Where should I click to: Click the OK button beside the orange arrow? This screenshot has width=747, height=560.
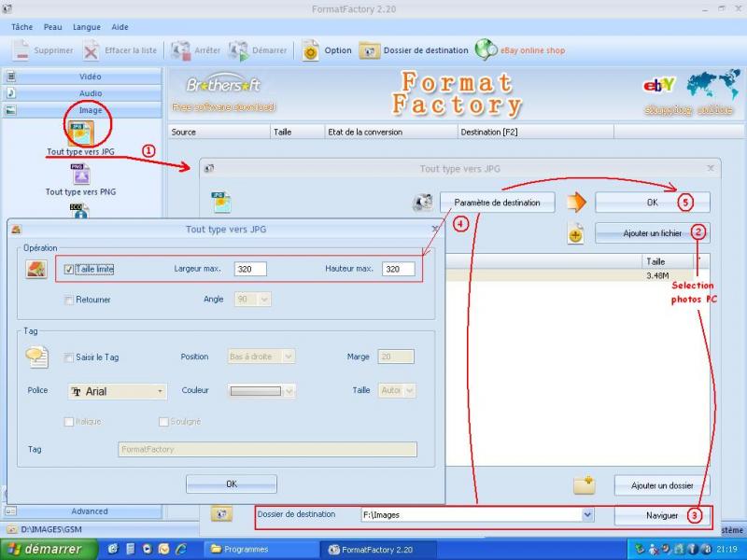(652, 202)
